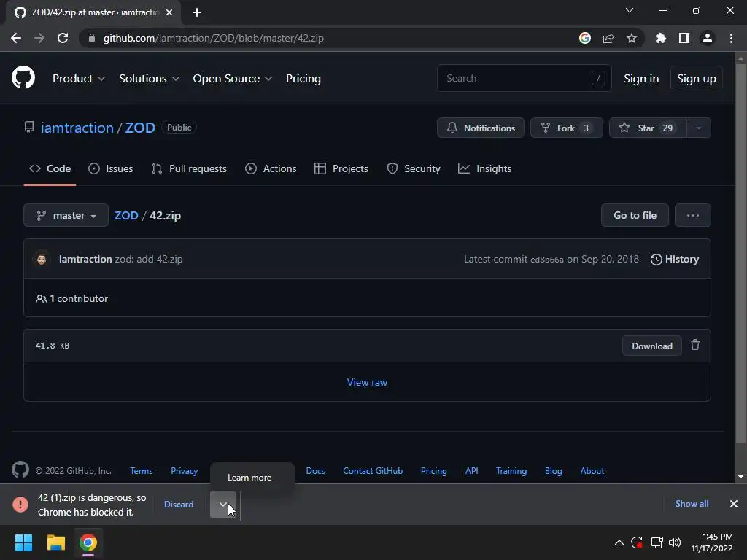Screen dimensions: 747x560
Task: Close the downloads bar with X
Action: pos(734,504)
